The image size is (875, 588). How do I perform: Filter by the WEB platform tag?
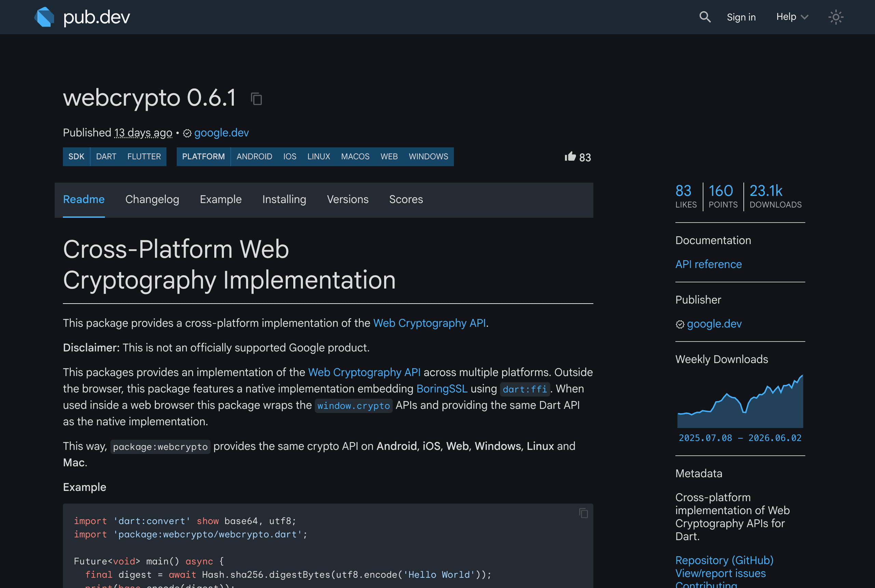(389, 156)
